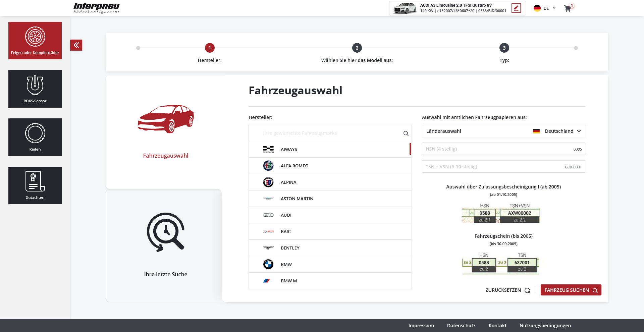The image size is (644, 332).
Task: Open the Reifen tire section
Action: pyautogui.click(x=35, y=137)
